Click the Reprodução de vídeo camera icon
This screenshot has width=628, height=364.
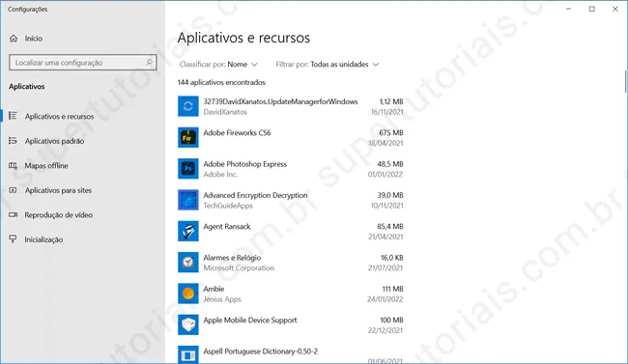pos(13,215)
